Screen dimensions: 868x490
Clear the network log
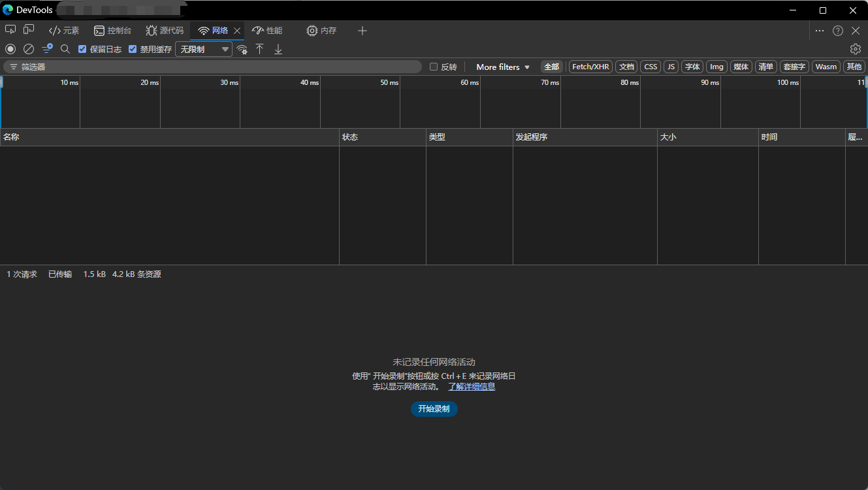coord(28,49)
